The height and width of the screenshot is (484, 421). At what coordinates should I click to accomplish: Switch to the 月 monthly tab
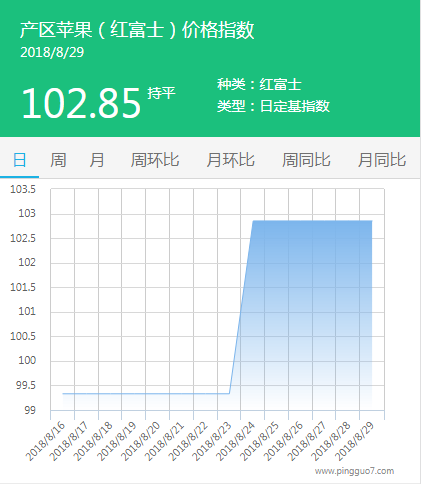(x=97, y=160)
